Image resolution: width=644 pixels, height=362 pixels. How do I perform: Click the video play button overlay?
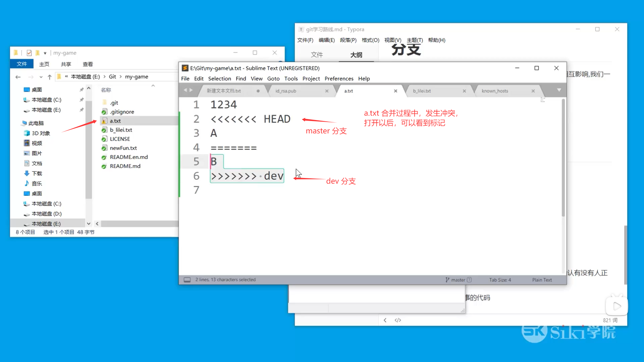616,306
